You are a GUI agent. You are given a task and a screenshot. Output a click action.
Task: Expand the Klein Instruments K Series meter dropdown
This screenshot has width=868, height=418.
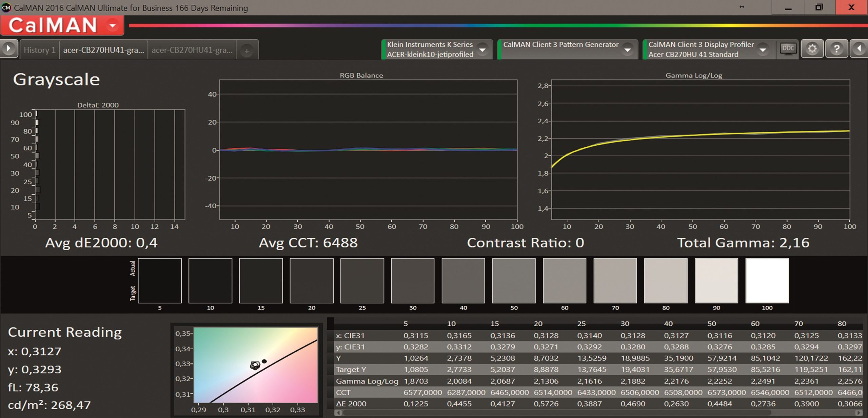(482, 50)
